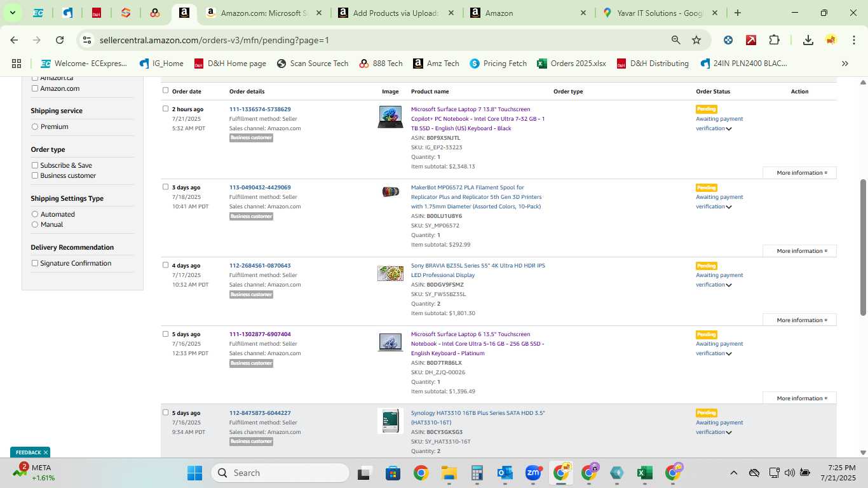This screenshot has width=868, height=488.
Task: Open Excel from the taskbar
Action: pos(644,473)
